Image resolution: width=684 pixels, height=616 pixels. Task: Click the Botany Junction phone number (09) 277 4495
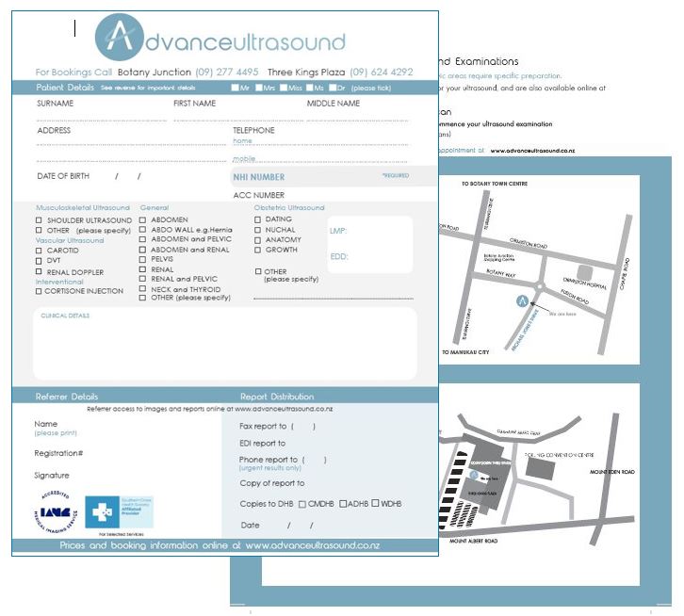pos(227,72)
